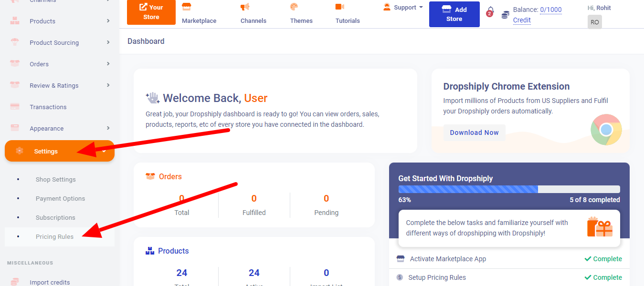This screenshot has height=286, width=644.
Task: Click the Dashboard page heading
Action: click(146, 41)
